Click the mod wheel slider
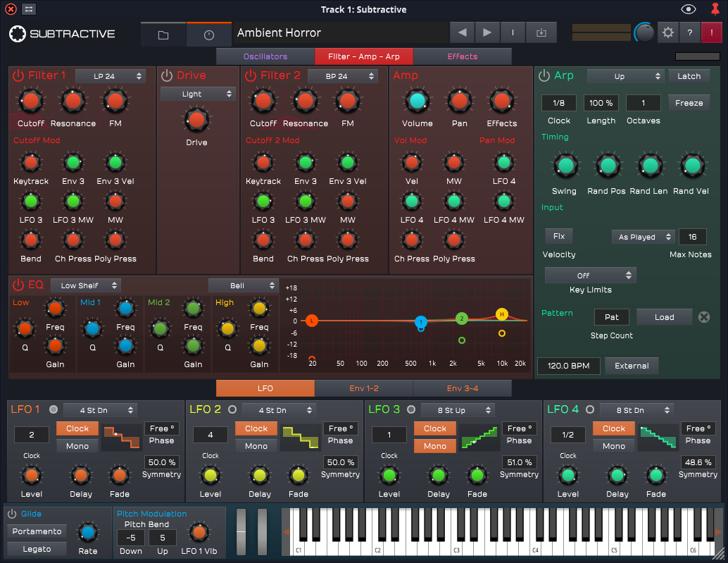The height and width of the screenshot is (563, 728). [263, 531]
